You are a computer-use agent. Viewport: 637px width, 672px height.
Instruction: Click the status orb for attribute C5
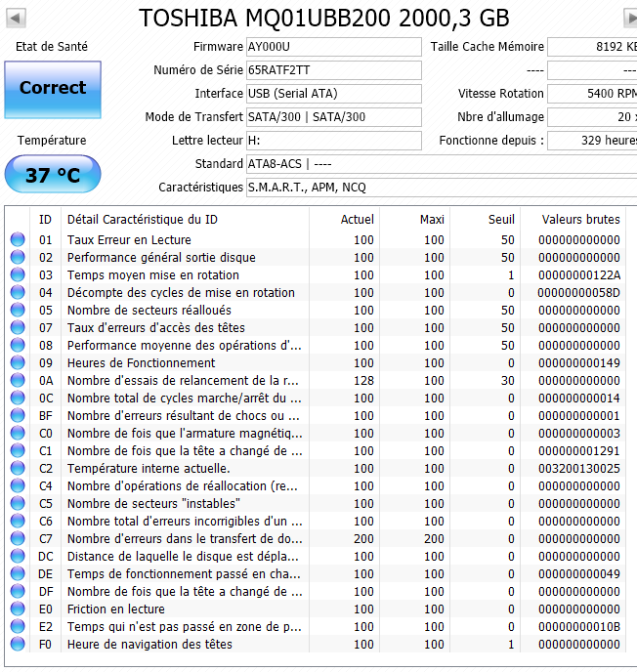[18, 504]
